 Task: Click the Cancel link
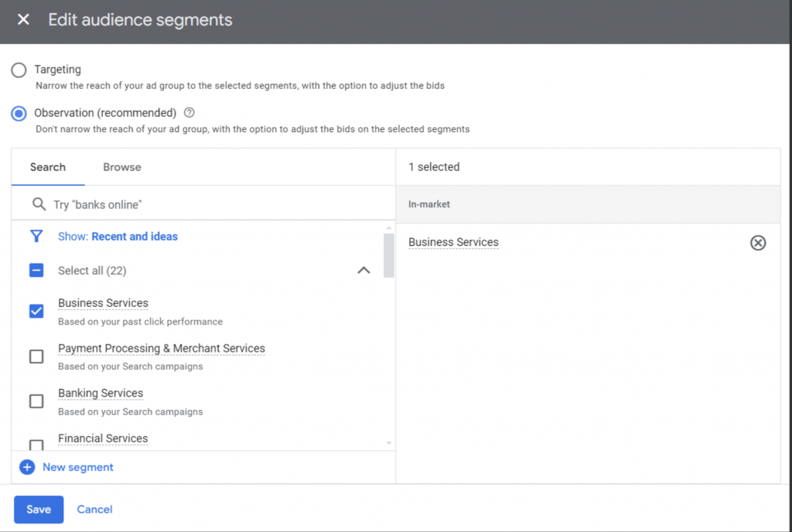[94, 510]
